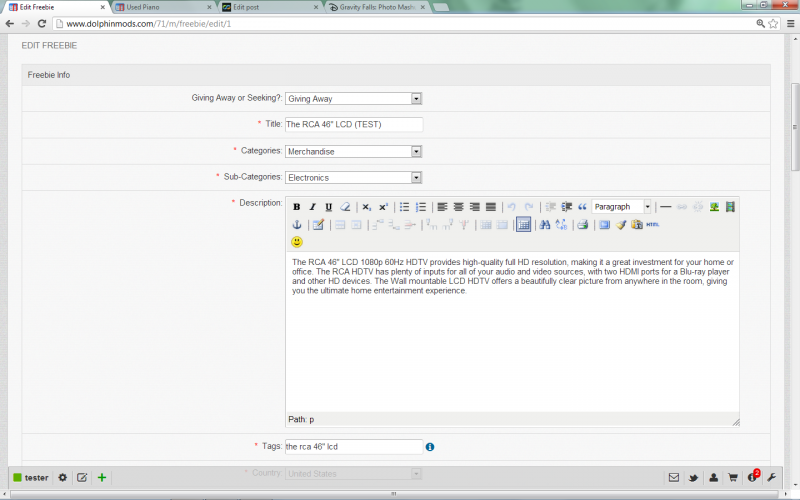Open the settings gear in bottom toolbar
Image resolution: width=800 pixels, height=500 pixels.
(x=63, y=478)
